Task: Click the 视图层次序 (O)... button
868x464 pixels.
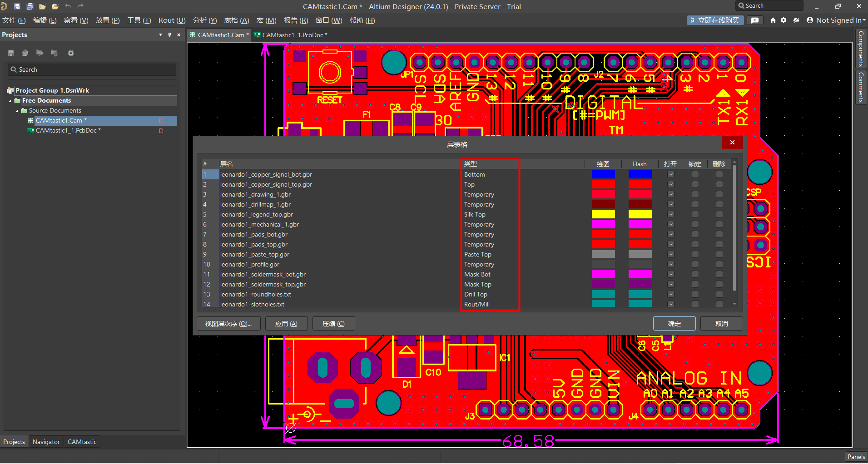Action: [228, 324]
